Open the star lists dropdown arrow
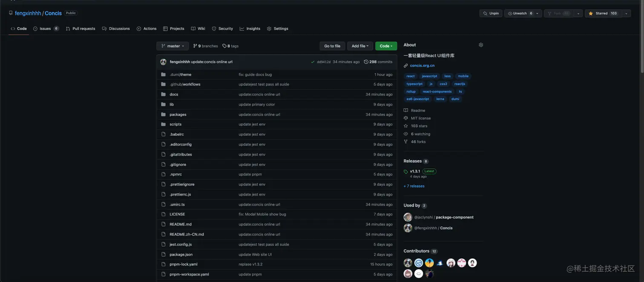The height and width of the screenshot is (282, 644). (626, 13)
